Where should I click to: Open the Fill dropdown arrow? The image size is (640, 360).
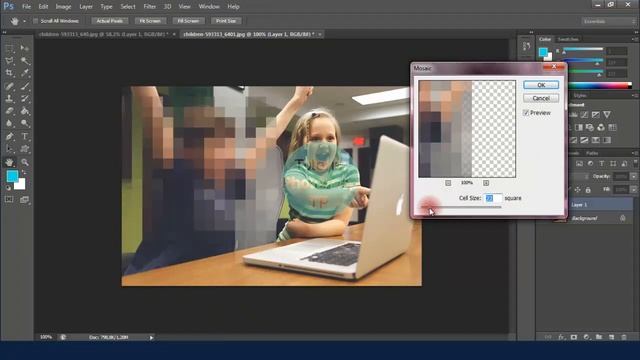pos(633,190)
